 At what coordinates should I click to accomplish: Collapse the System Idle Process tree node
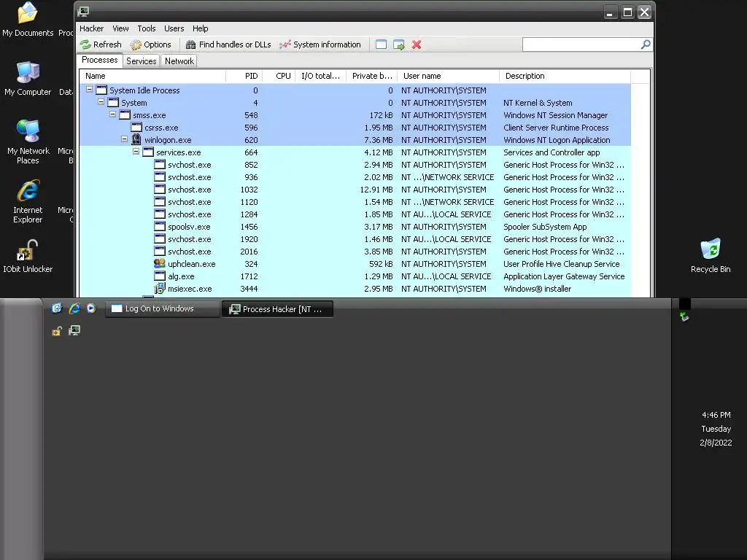89,90
